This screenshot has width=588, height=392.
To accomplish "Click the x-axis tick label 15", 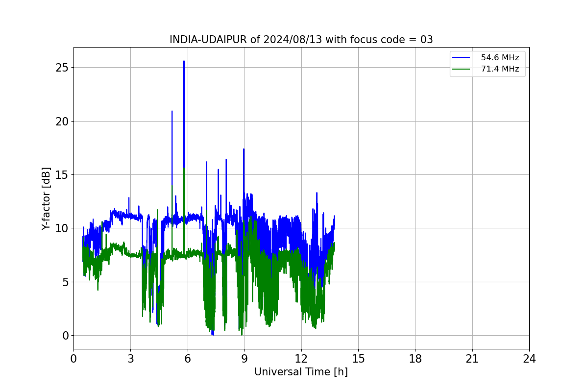I will coord(358,359).
